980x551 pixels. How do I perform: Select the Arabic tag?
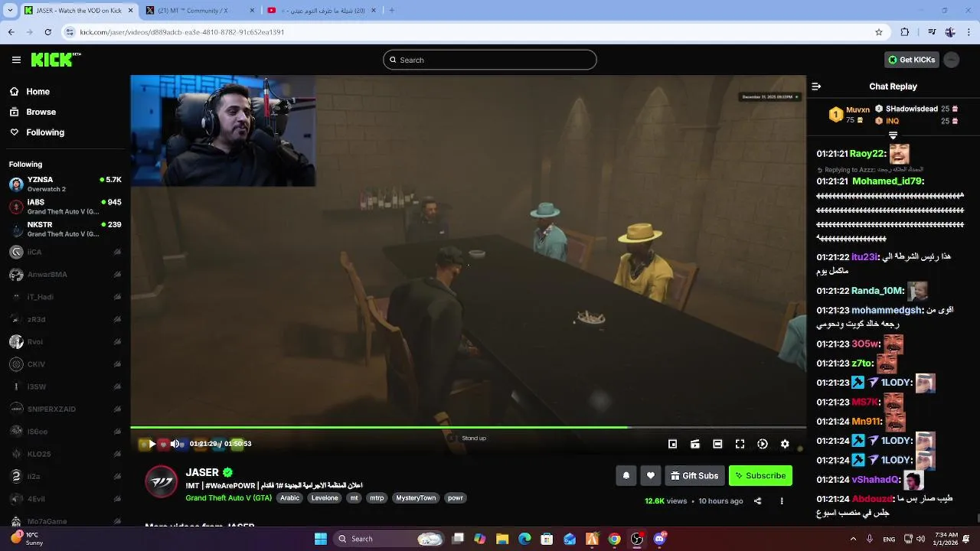tap(290, 498)
